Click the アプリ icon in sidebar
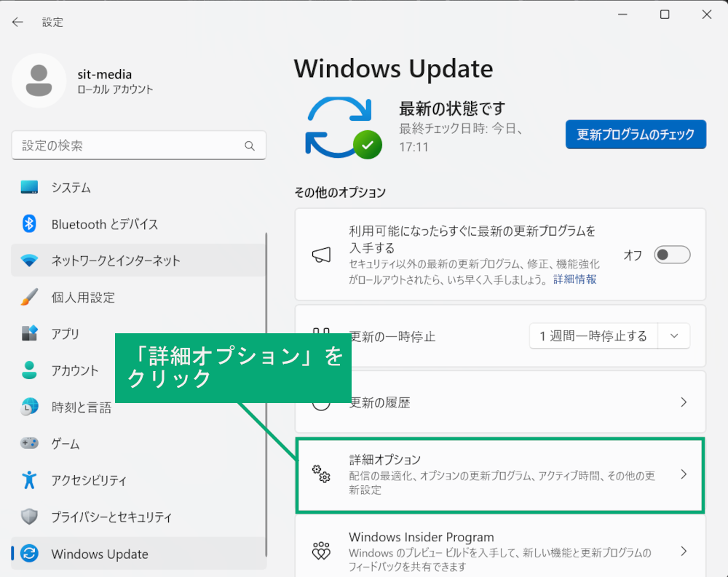This screenshot has height=577, width=728. click(x=29, y=333)
